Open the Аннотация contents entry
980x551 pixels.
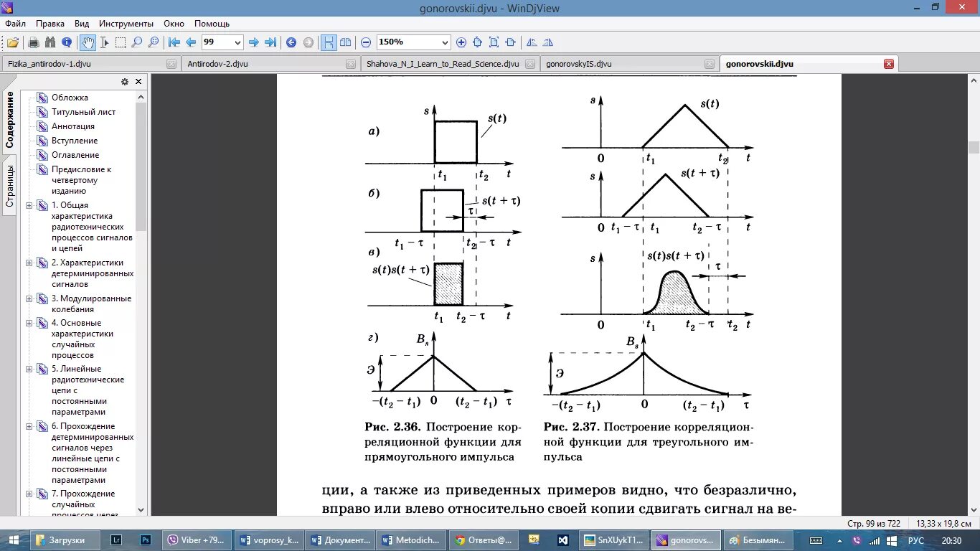tap(73, 126)
